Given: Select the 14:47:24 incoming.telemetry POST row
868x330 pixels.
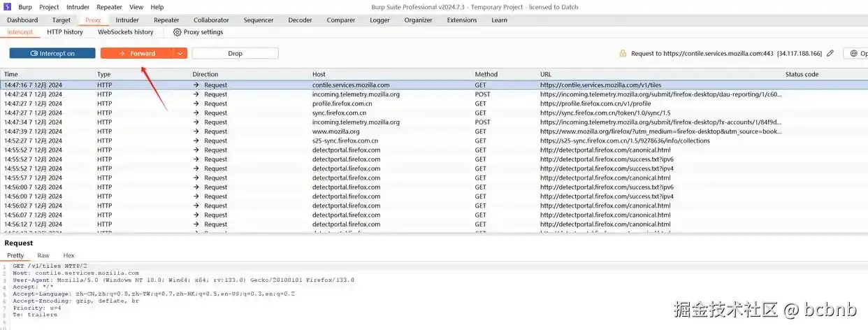Looking at the screenshot, I should 434,94.
